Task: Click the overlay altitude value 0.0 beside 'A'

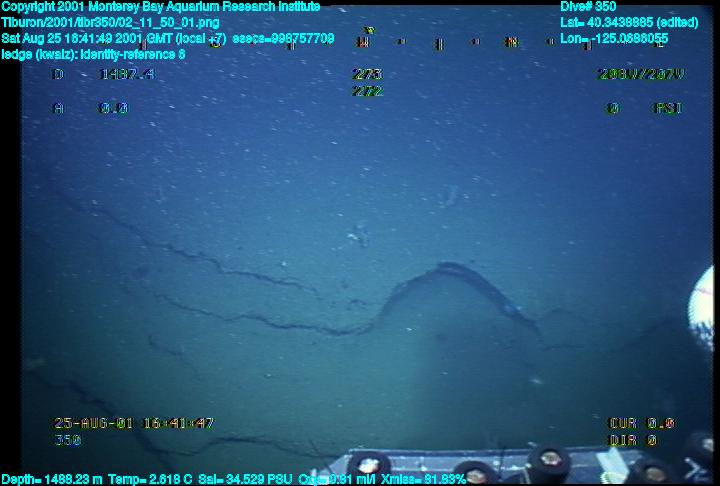Action: pyautogui.click(x=113, y=108)
